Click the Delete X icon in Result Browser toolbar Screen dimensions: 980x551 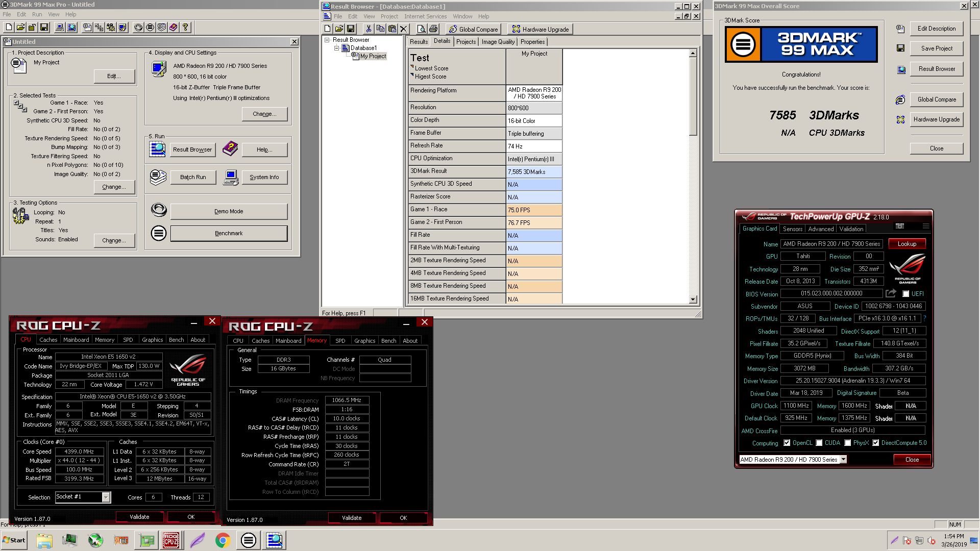(404, 29)
